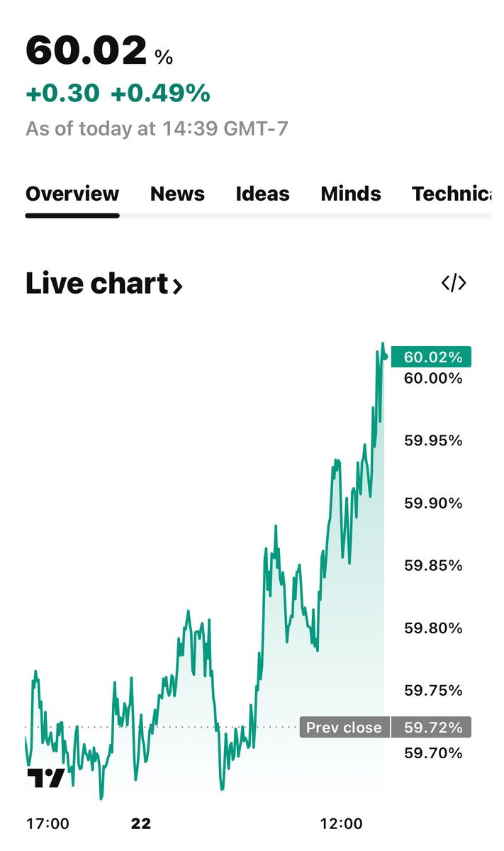Select the 59.72% prev close value tag
This screenshot has width=504, height=851.
pyautogui.click(x=431, y=727)
